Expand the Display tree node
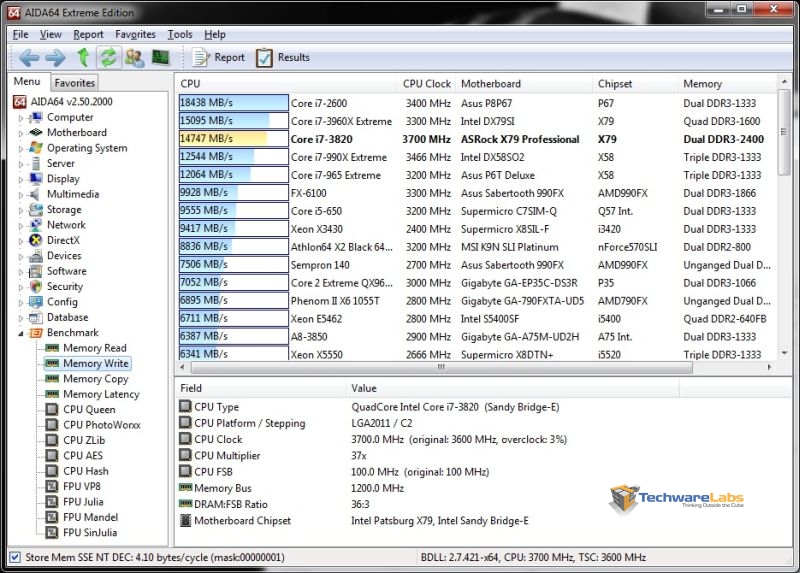This screenshot has width=800, height=573. 21,180
